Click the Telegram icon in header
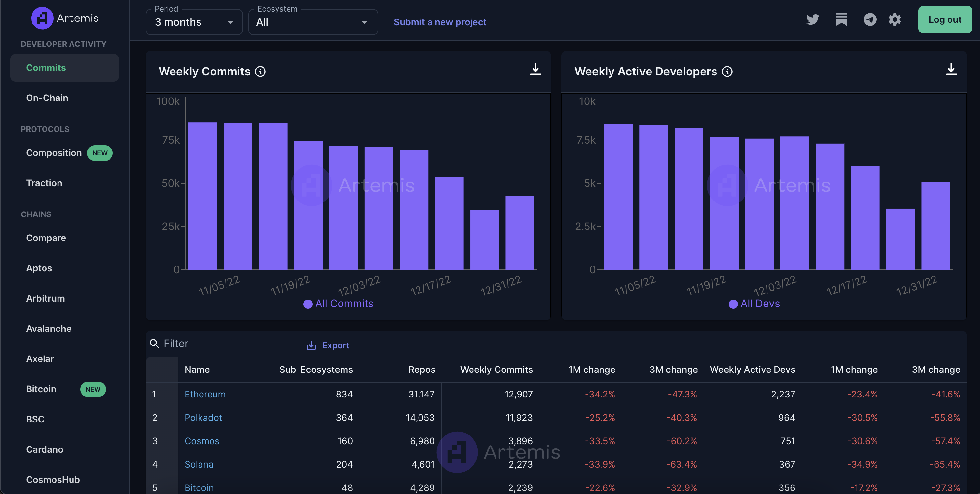Image resolution: width=980 pixels, height=494 pixels. pyautogui.click(x=870, y=19)
